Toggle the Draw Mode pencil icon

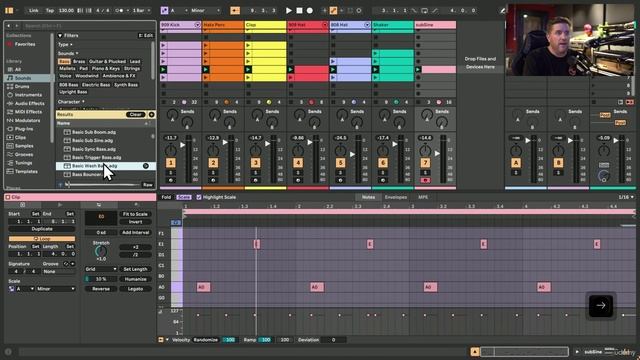503,11
